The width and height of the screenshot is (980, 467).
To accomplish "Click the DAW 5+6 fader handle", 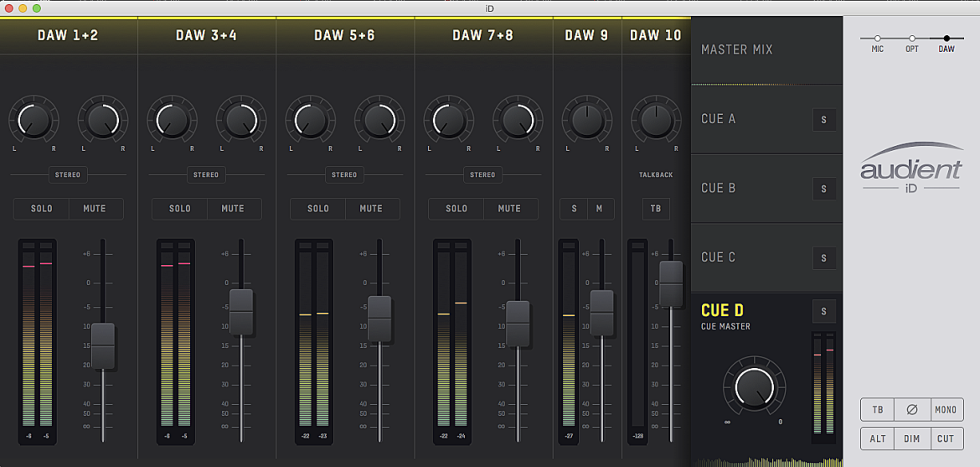I will [x=379, y=319].
